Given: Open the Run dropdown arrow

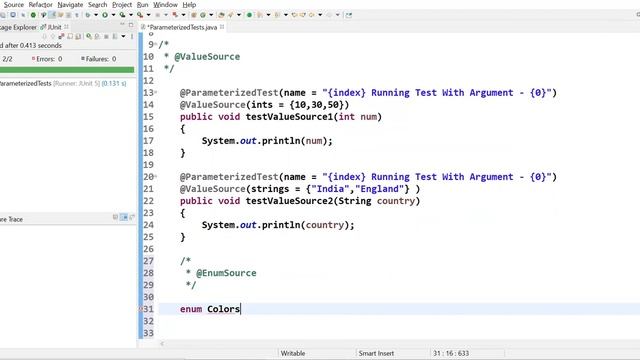Looking at the screenshot, I should point(113,15).
